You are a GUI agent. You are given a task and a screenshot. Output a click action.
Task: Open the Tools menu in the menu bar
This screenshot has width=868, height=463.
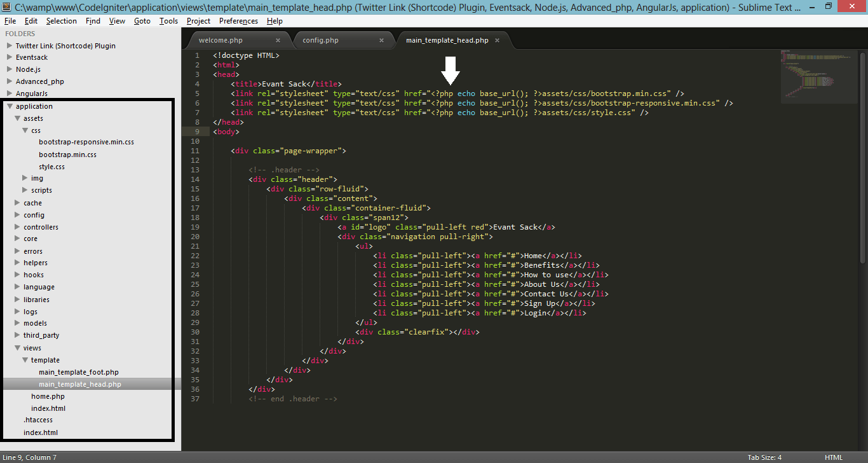point(168,20)
